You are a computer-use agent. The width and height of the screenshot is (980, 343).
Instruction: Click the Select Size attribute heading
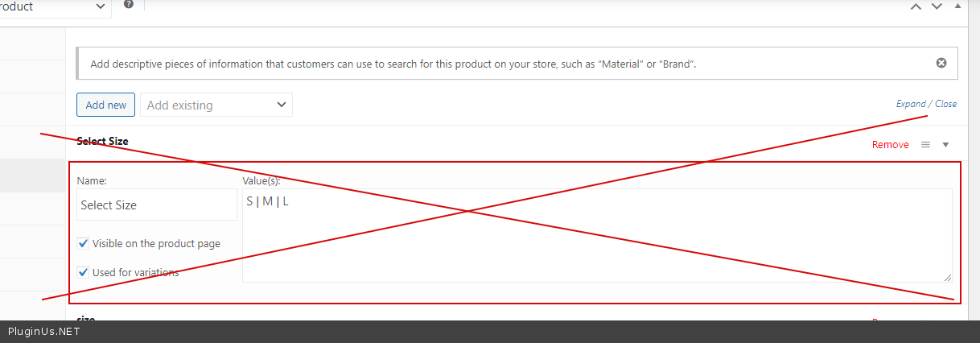102,142
